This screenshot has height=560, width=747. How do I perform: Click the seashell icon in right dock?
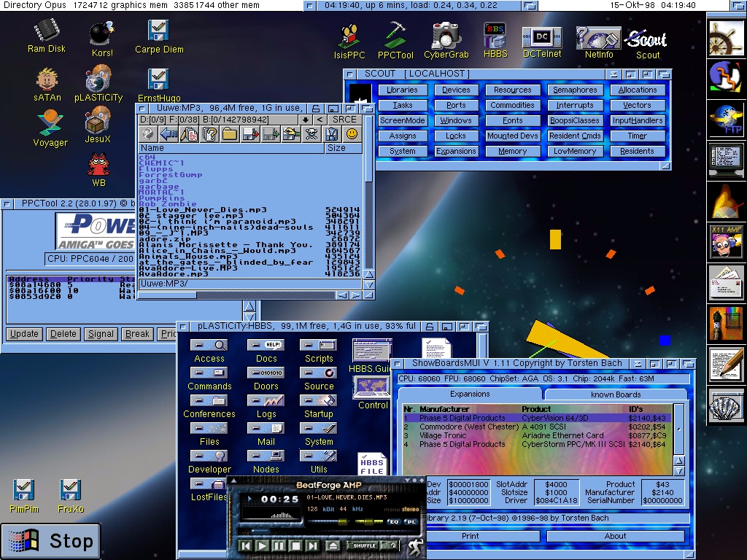pos(726,406)
